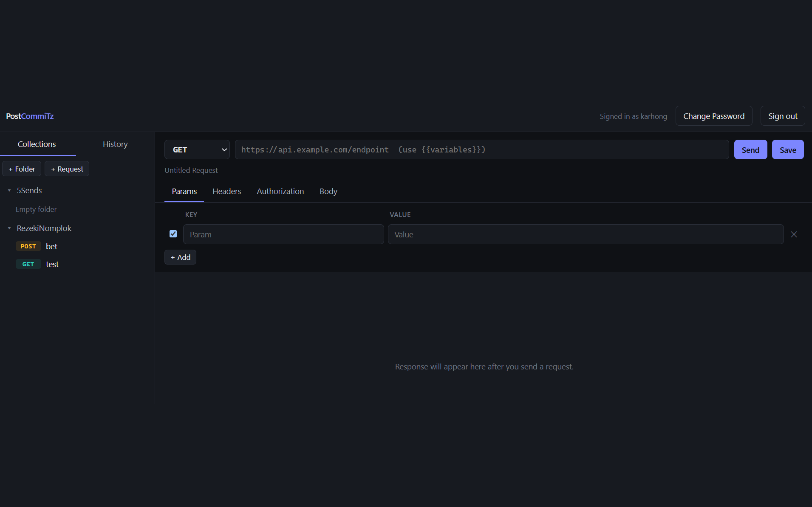Click the PostCommiTz logo

coord(30,116)
